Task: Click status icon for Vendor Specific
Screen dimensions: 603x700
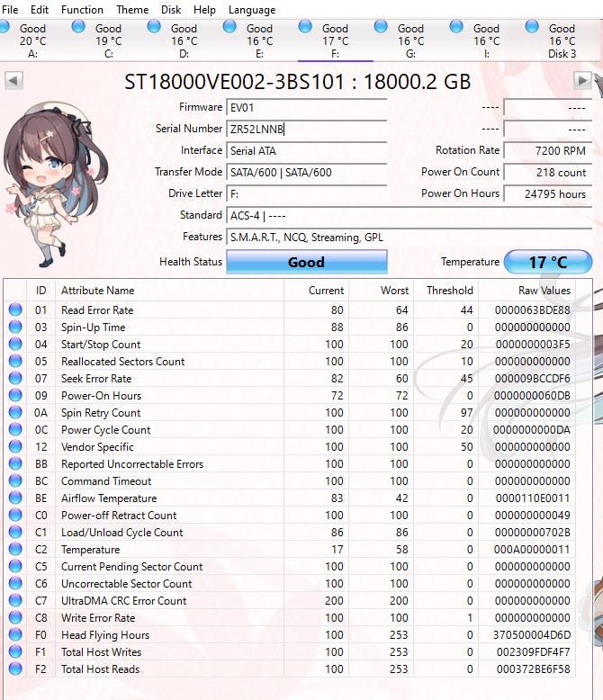Action: pyautogui.click(x=15, y=446)
